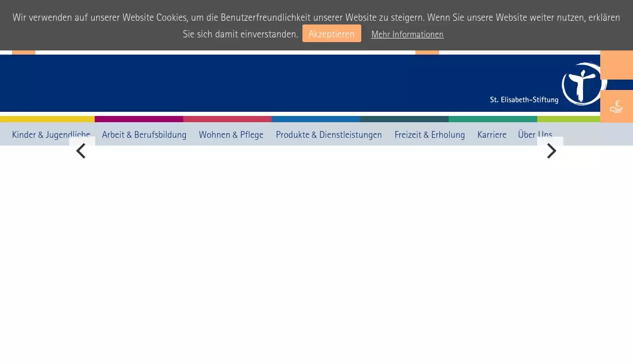
Task: Go to previous slide with left chevron
Action: 81,151
